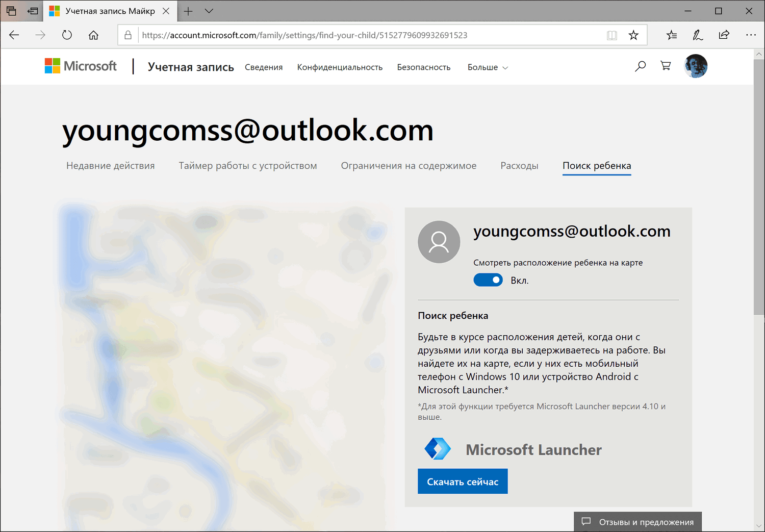Expand the Больше menu
This screenshot has width=765, height=532.
coord(488,67)
